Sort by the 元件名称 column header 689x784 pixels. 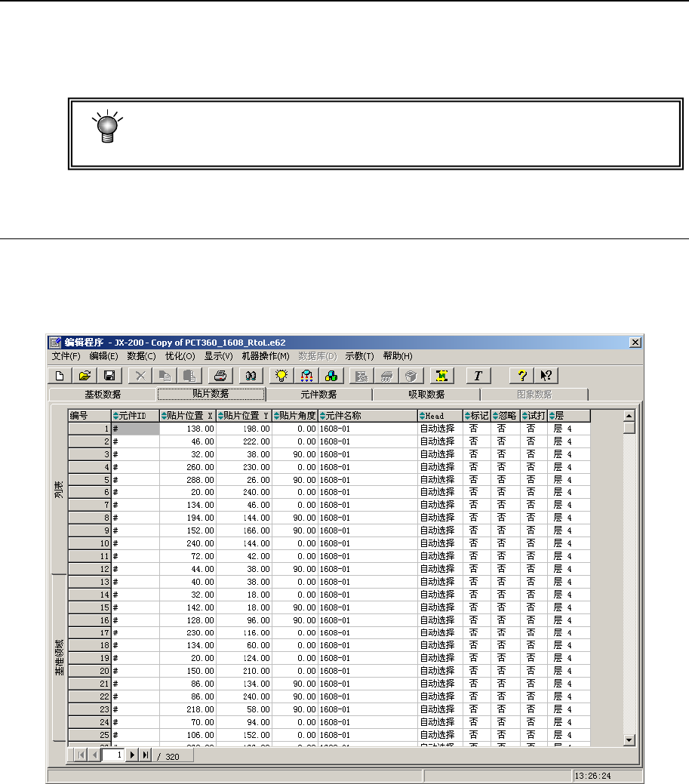pyautogui.click(x=368, y=416)
